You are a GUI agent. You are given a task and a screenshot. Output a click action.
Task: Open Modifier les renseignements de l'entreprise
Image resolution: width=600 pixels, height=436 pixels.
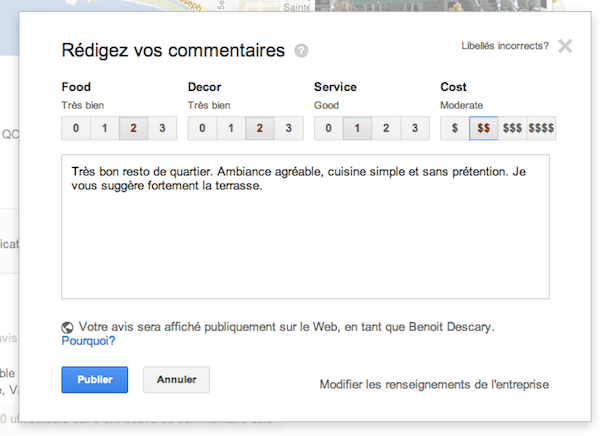pos(434,384)
